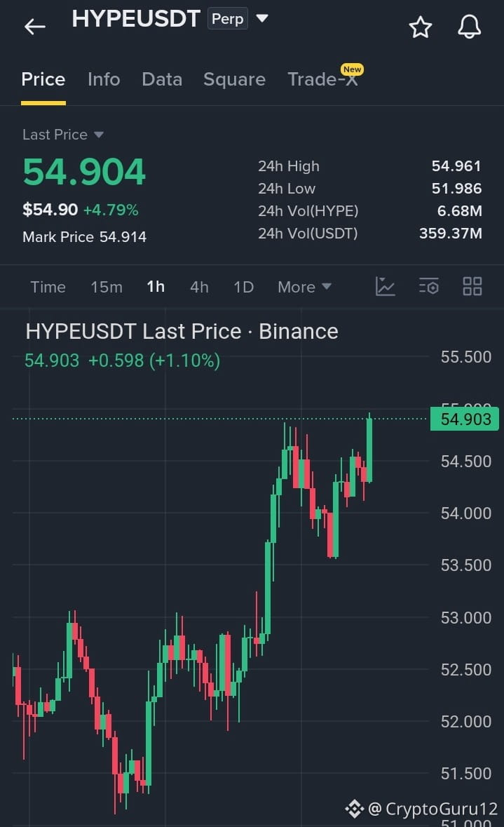Tap the 54.903 +0.598 (+1.10%) chart readout
The height and width of the screenshot is (827, 504).
coord(122,361)
